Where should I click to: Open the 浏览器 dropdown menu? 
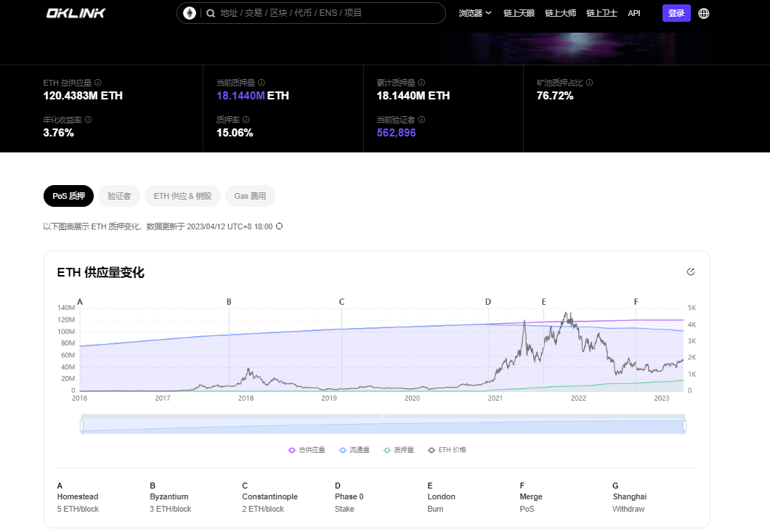point(474,12)
